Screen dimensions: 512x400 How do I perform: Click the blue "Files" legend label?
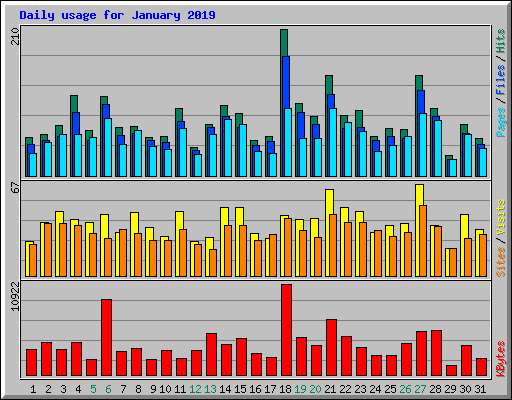(x=500, y=80)
